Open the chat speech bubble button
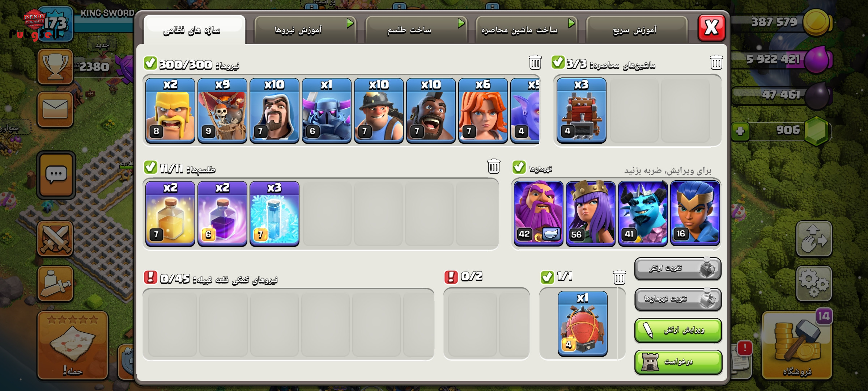The image size is (868, 391). pos(56,175)
